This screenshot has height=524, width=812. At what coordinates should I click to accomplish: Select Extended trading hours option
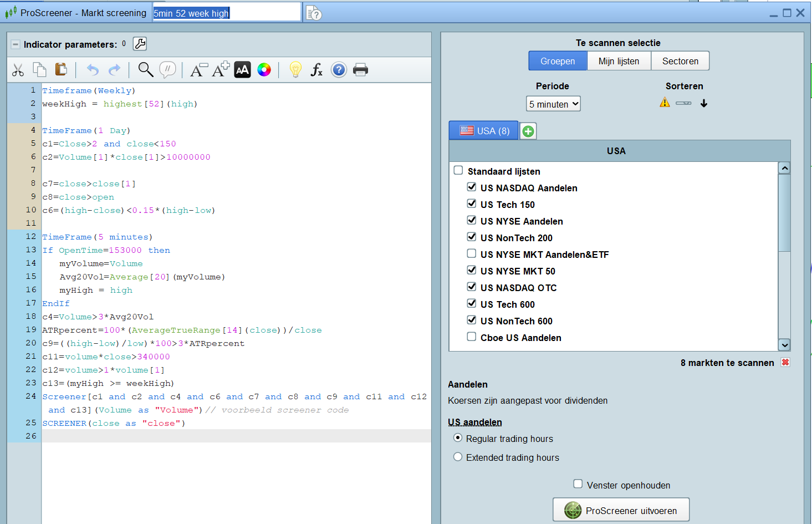[458, 457]
